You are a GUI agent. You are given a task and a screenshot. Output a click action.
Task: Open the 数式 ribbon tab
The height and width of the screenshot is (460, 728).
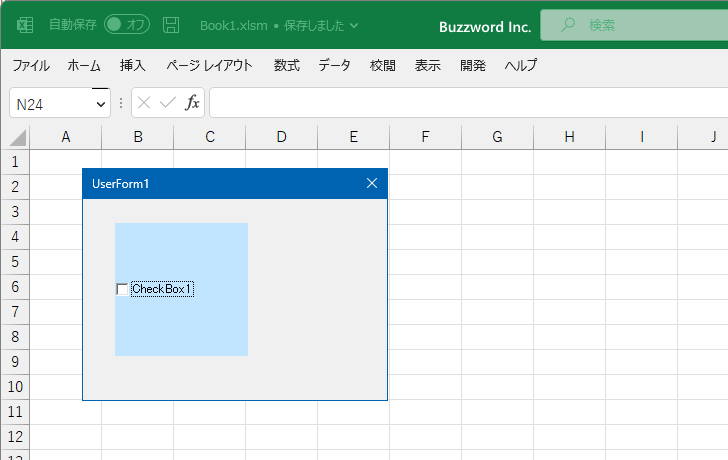tap(287, 66)
